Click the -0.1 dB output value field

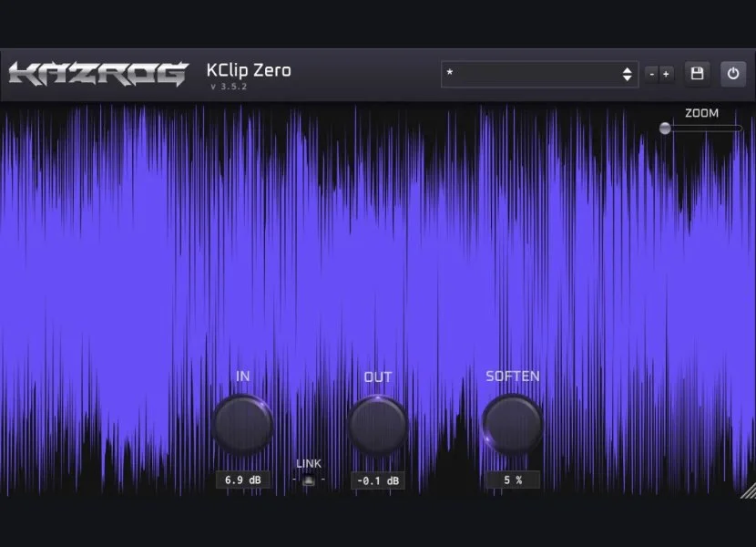pyautogui.click(x=378, y=480)
